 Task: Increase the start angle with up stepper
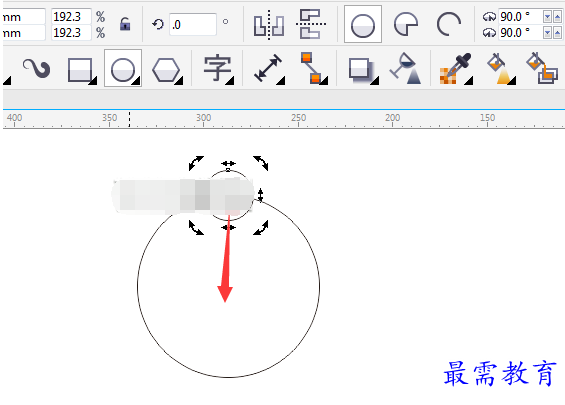coord(557,17)
